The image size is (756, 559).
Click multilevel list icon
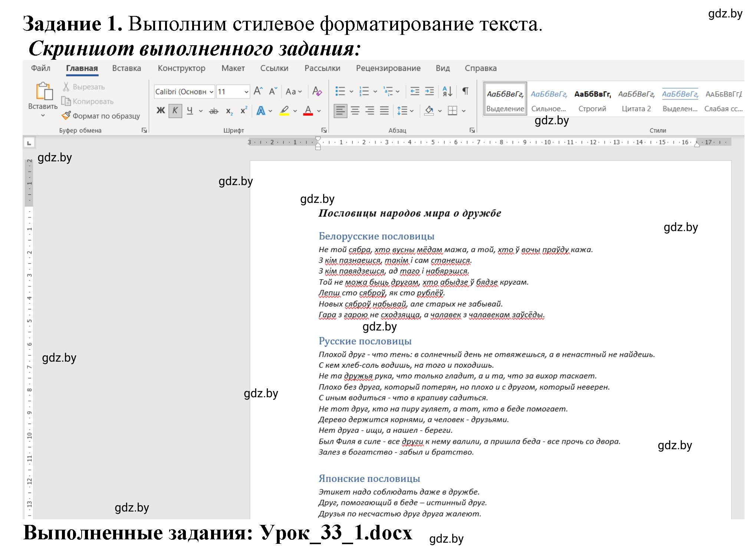click(388, 91)
